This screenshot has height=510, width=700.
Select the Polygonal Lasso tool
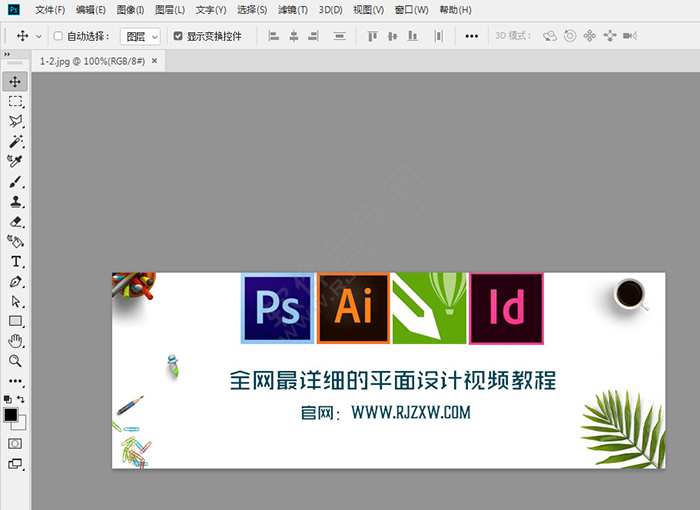[15, 121]
